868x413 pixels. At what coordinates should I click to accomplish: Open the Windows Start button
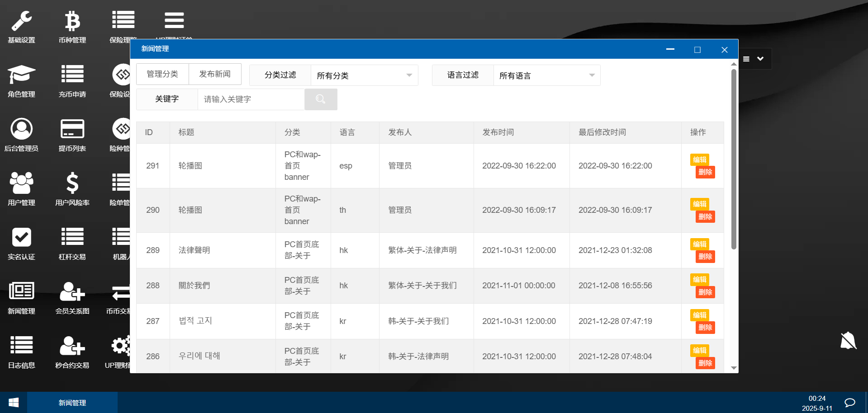point(14,403)
